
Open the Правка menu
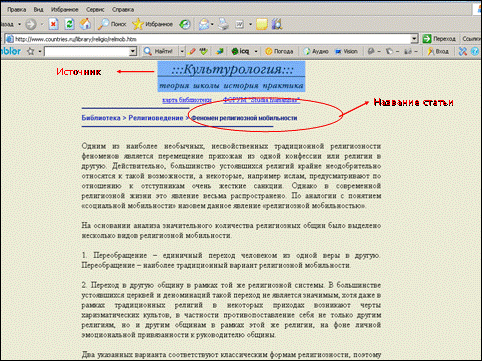(x=16, y=9)
